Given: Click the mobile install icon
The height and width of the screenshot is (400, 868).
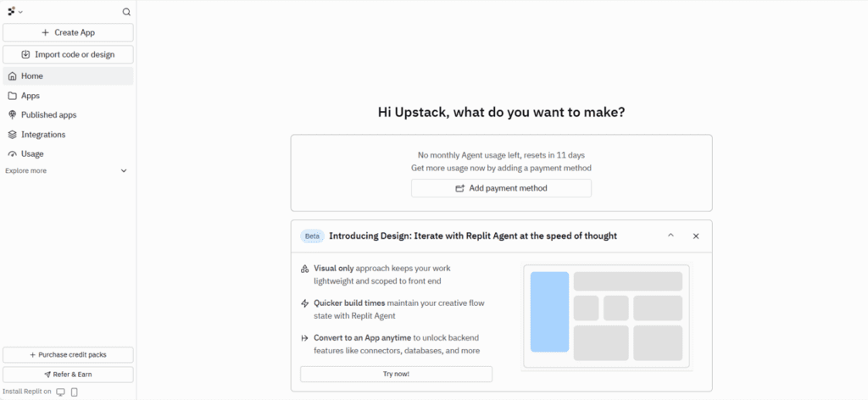Looking at the screenshot, I should click(75, 392).
